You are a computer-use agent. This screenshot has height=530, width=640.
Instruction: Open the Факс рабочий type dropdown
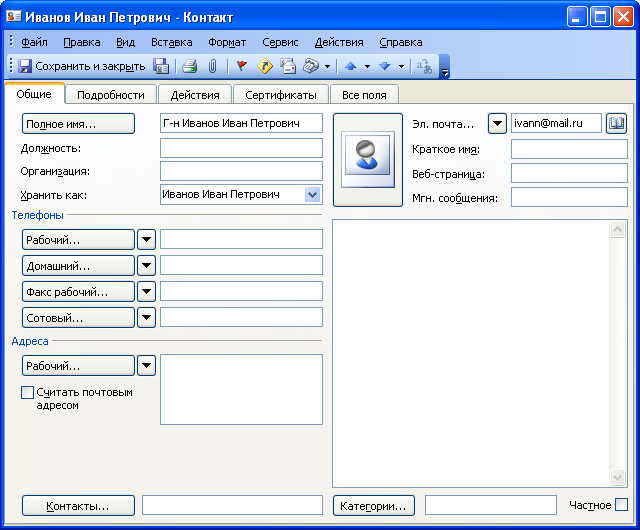(x=146, y=292)
